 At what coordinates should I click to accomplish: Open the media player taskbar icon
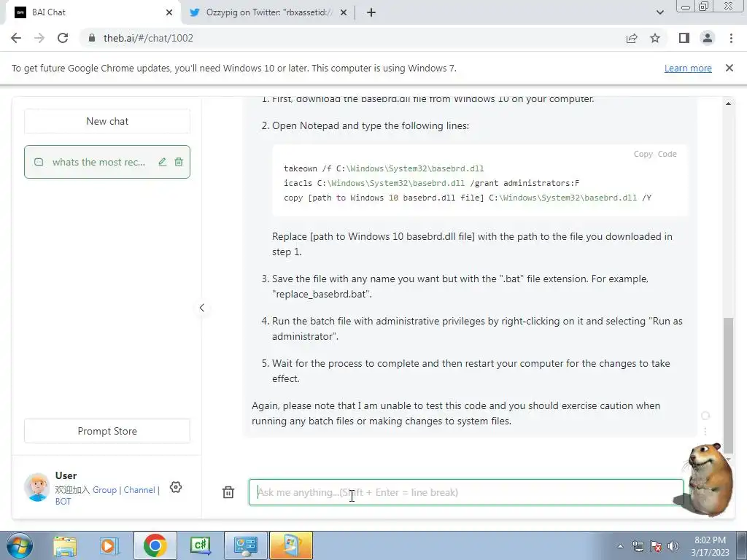pyautogui.click(x=109, y=545)
